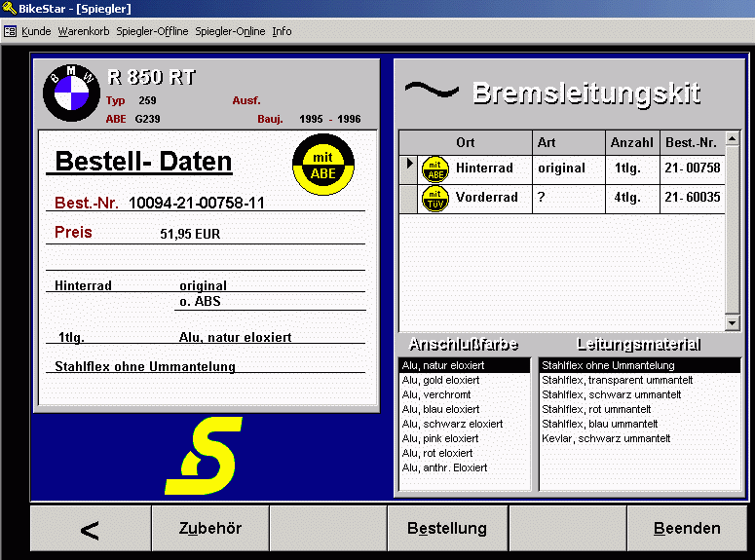Open the Spiegler-Offline menu
Viewport: 755px width, 560px height.
click(x=152, y=31)
